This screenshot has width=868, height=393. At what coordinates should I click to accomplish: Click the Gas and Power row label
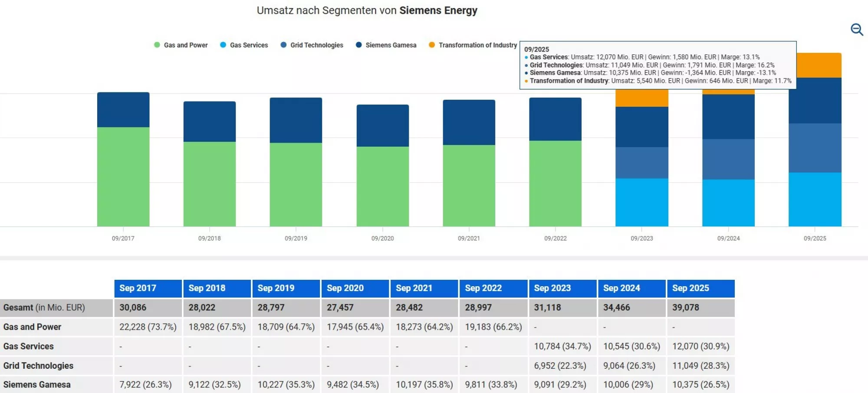coord(32,327)
